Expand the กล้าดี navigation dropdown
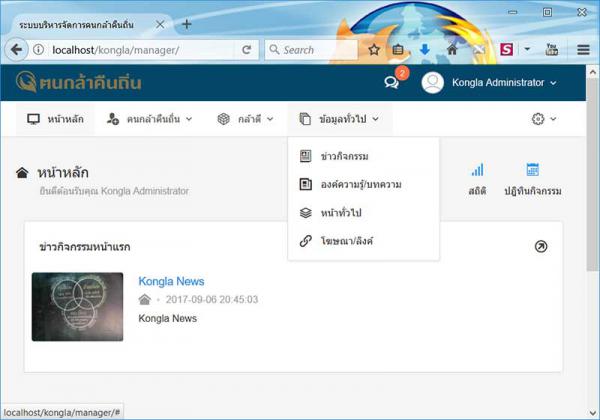Image resolution: width=600 pixels, height=420 pixels. pos(245,119)
